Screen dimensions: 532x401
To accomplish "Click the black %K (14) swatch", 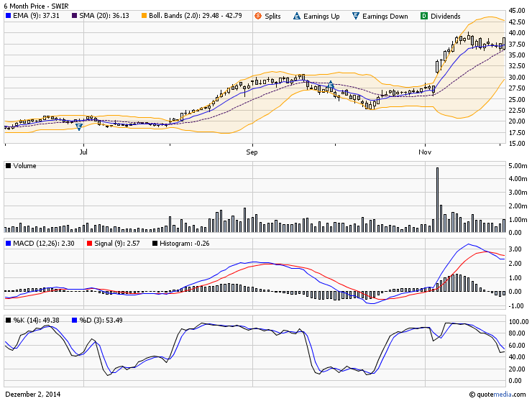I will tap(9, 320).
